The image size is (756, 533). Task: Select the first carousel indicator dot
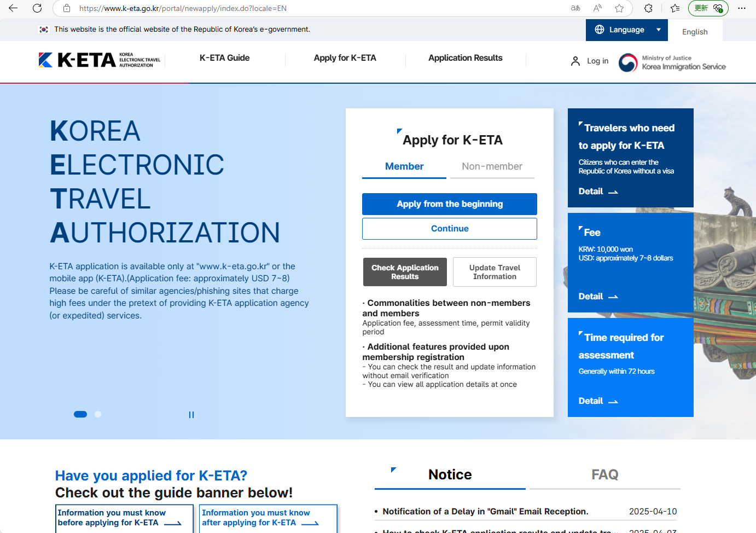80,414
